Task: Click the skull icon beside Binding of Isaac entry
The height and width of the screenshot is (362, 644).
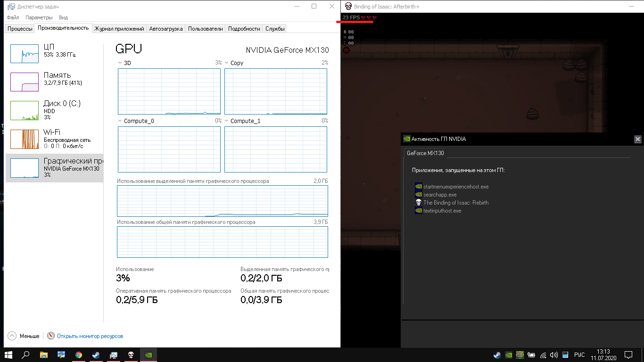Action: coord(418,203)
